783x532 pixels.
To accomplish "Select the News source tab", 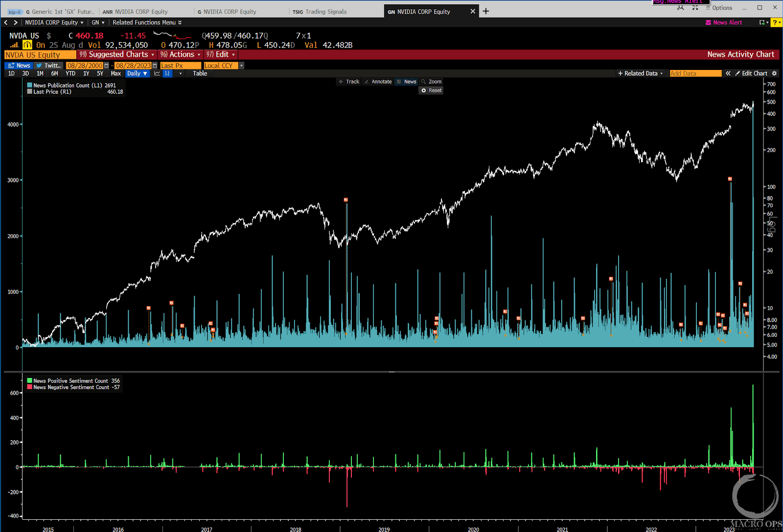I will pos(19,66).
